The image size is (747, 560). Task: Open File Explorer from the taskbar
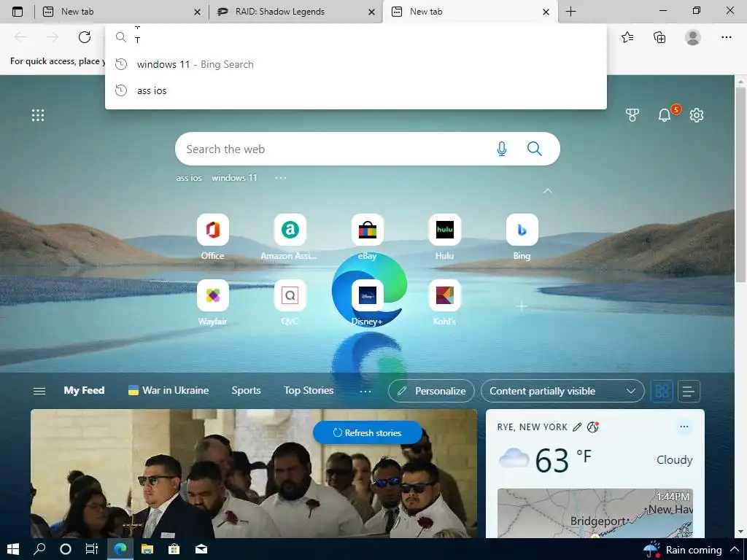click(x=147, y=549)
